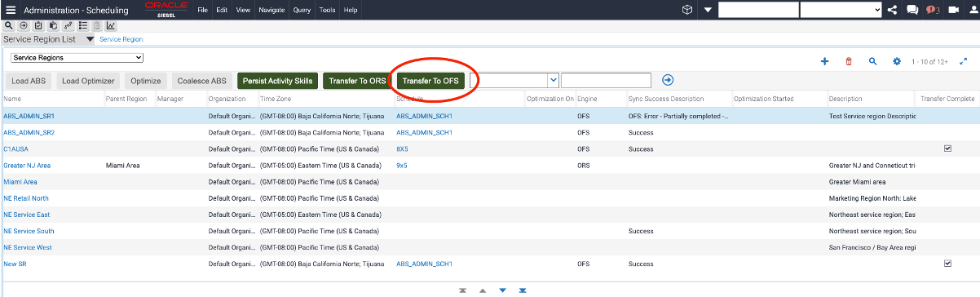
Task: Go to previous record
Action: tap(482, 290)
